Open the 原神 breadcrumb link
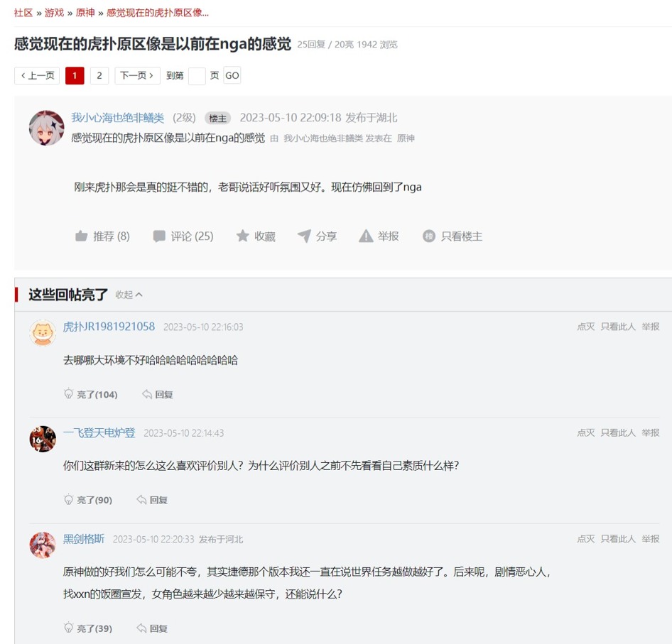Image resolution: width=672 pixels, height=644 pixels. coord(85,13)
